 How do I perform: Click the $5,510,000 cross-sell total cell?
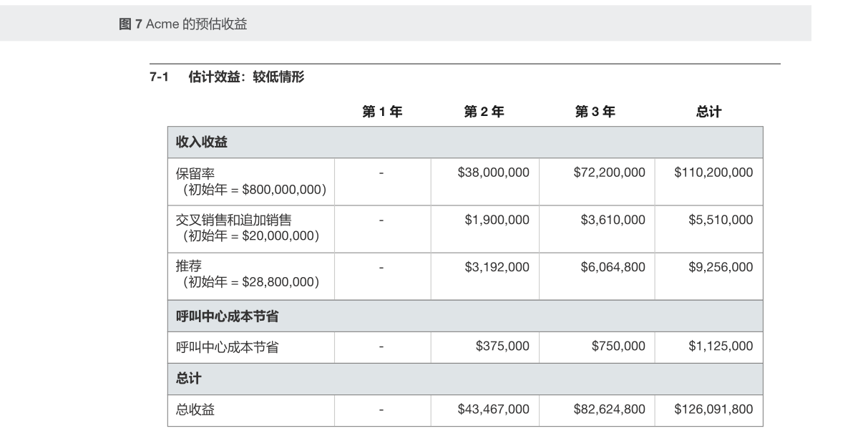click(721, 220)
